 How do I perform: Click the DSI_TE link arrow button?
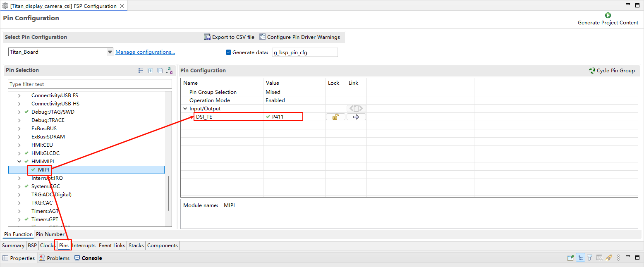356,117
